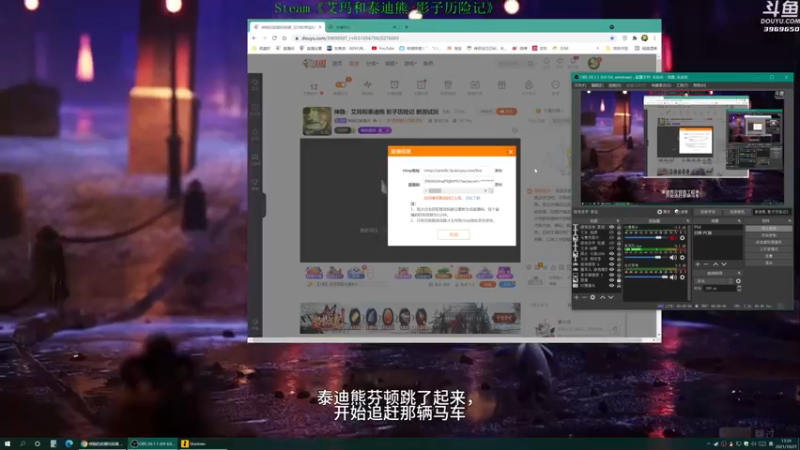Add a new source in OBS Sources panel
Image resolution: width=800 pixels, height=450 pixels.
(577, 297)
